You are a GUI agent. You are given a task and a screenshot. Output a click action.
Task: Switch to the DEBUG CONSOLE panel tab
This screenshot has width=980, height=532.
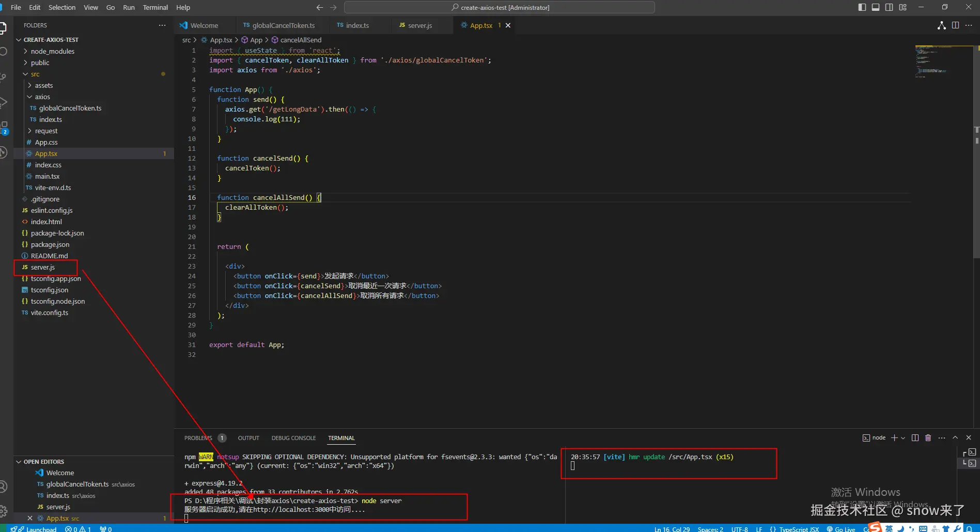[x=293, y=438]
